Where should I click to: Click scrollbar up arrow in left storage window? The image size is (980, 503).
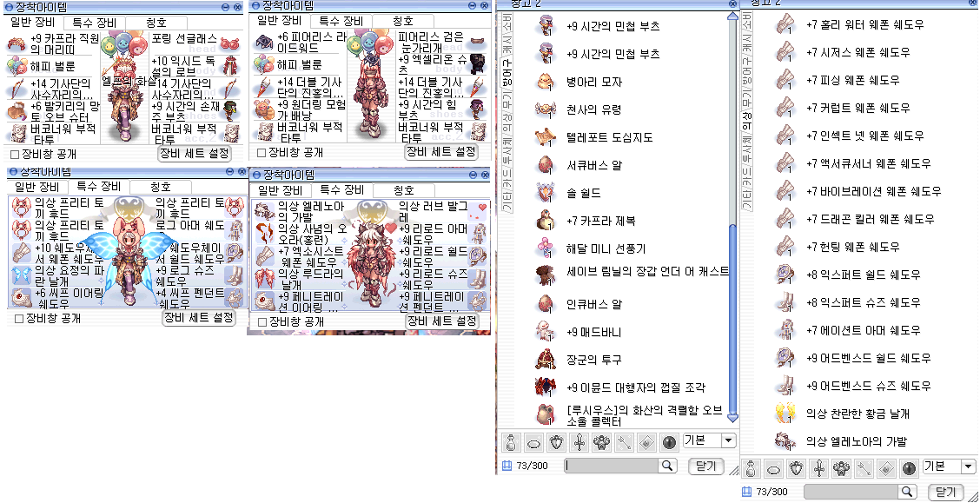pos(733,17)
